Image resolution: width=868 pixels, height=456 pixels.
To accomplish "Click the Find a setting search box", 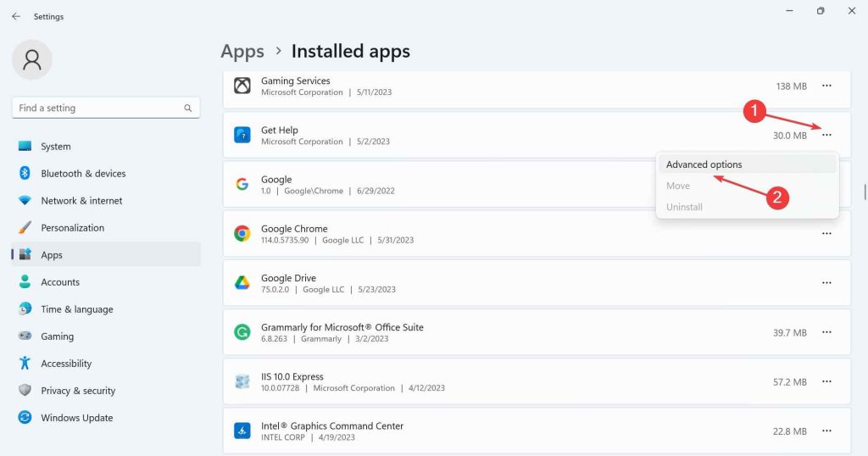I will [97, 108].
